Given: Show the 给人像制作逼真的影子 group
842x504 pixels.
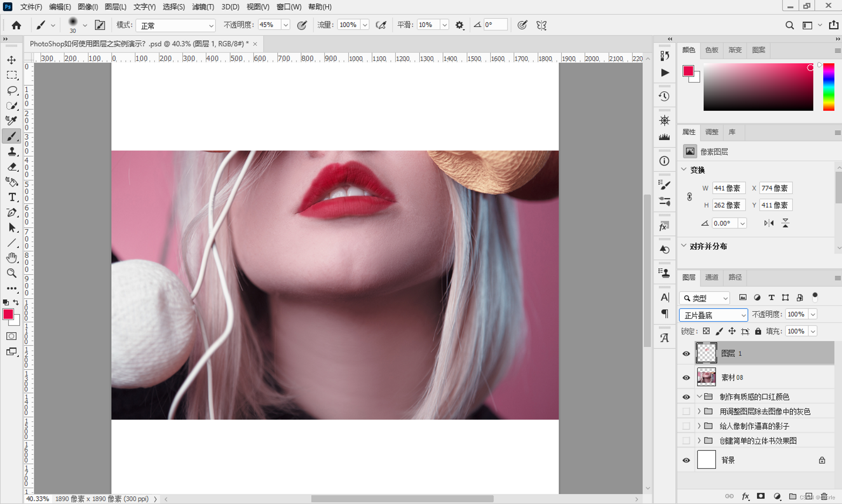Looking at the screenshot, I should coord(686,426).
